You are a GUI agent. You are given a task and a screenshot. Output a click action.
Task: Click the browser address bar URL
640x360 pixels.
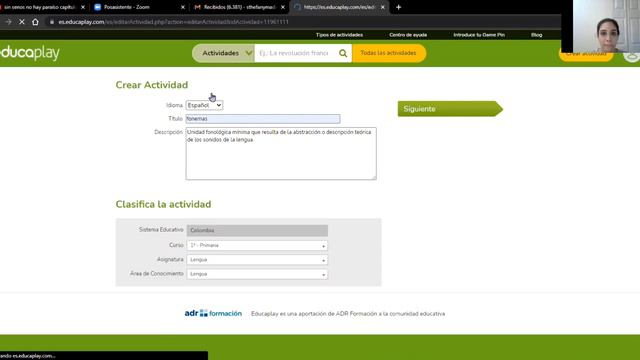click(173, 22)
